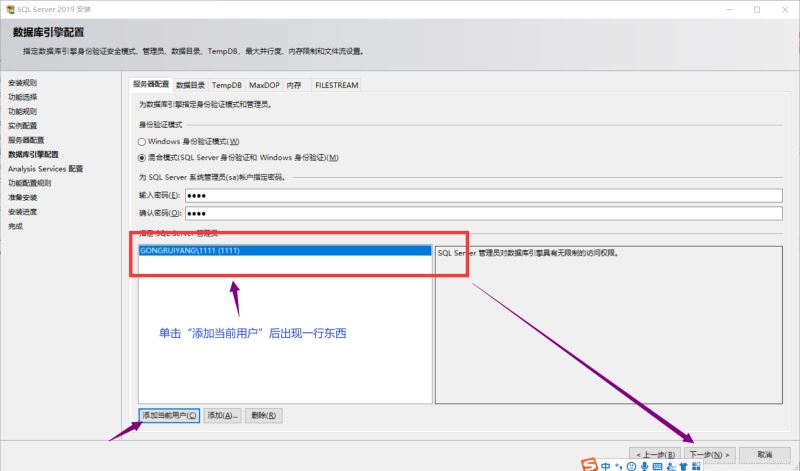Click the 数据库引擎配置 step in the sidebar

click(33, 154)
